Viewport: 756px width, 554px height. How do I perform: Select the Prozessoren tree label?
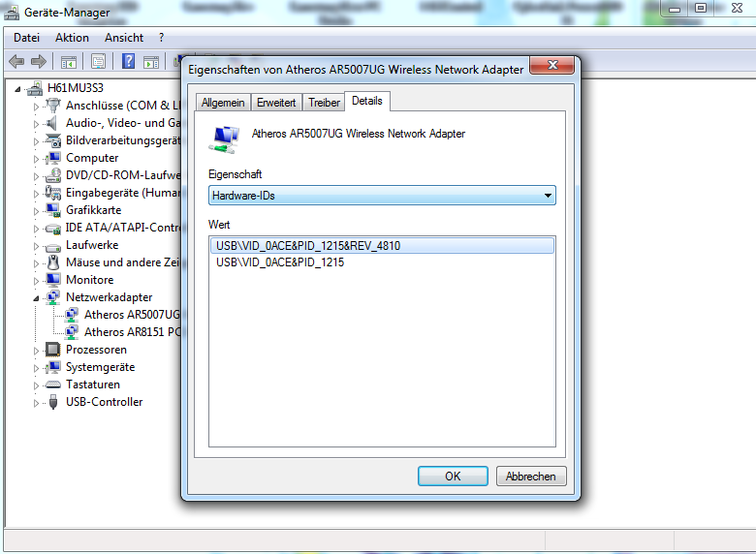coord(96,350)
